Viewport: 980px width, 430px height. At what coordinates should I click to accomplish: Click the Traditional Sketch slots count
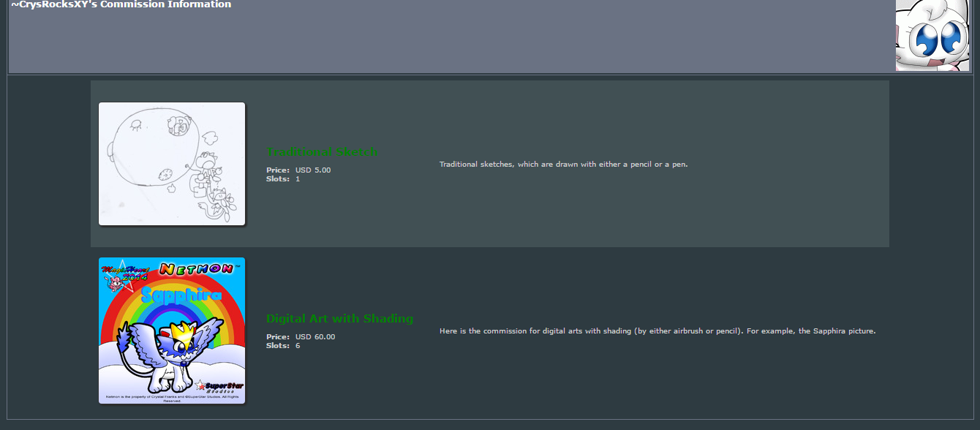point(298,179)
